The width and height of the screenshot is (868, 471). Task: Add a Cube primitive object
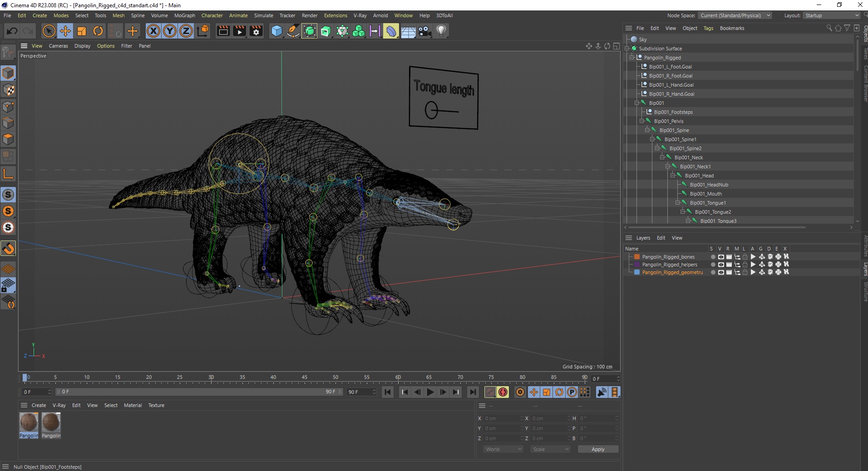(276, 31)
